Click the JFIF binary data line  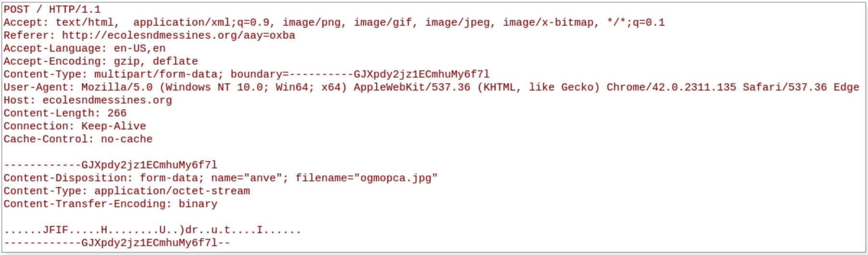pos(152,230)
